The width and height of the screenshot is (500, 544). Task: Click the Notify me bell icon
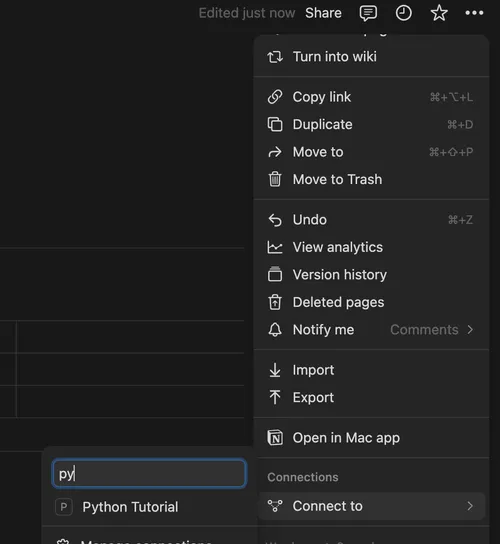coord(275,330)
